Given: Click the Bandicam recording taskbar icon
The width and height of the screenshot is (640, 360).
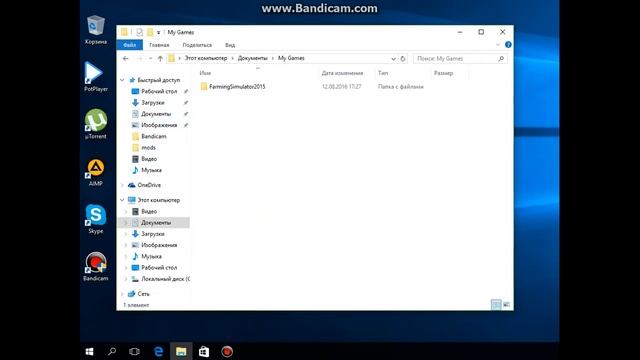Looking at the screenshot, I should (x=227, y=351).
